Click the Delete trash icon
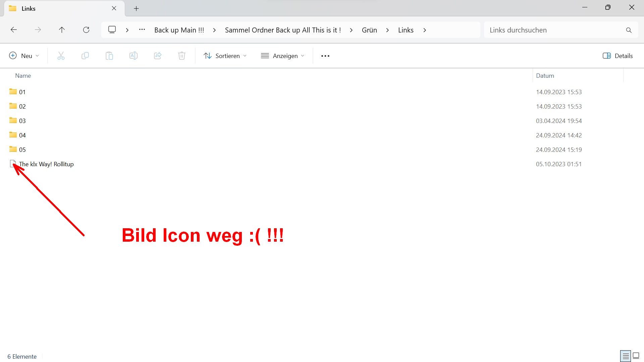 tap(181, 56)
